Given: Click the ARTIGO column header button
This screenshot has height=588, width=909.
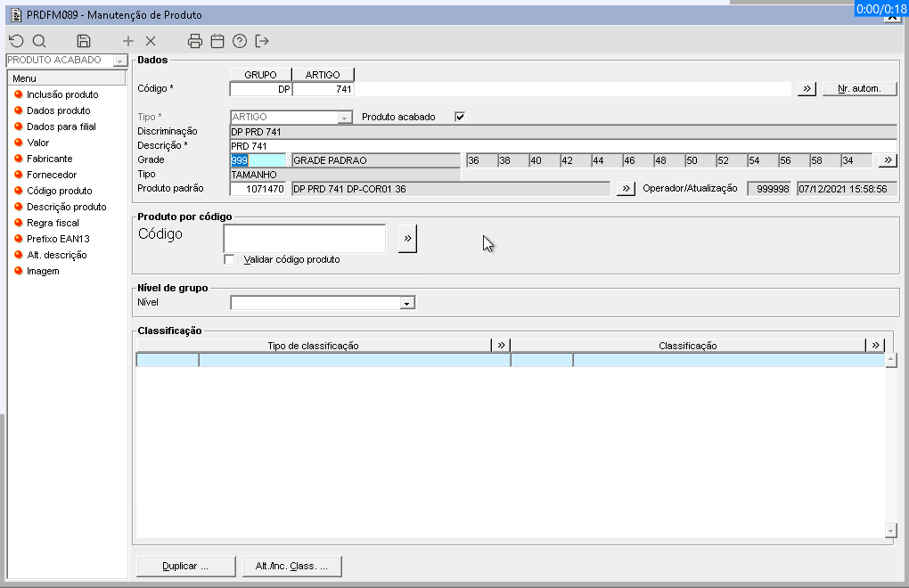Looking at the screenshot, I should click(323, 75).
